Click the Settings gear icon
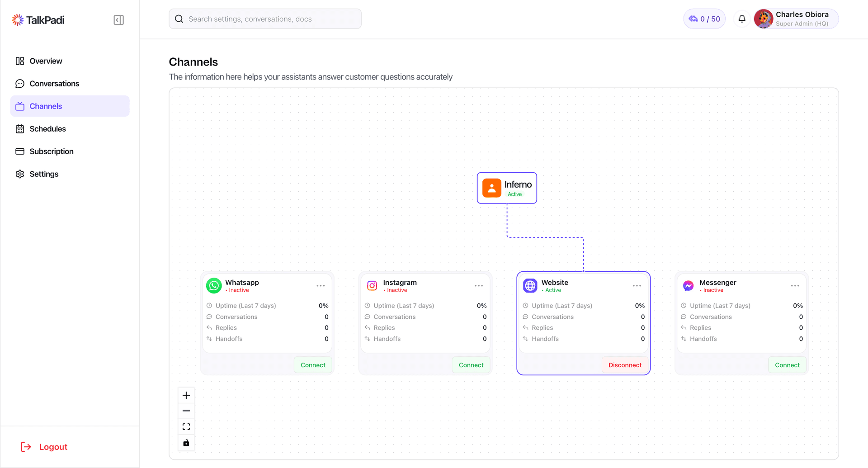The width and height of the screenshot is (868, 468). pyautogui.click(x=20, y=174)
